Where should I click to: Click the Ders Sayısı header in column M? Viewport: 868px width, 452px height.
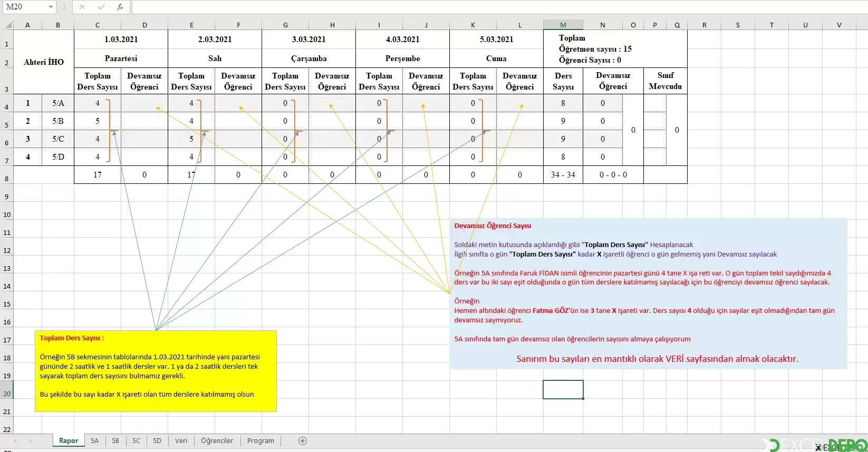563,81
